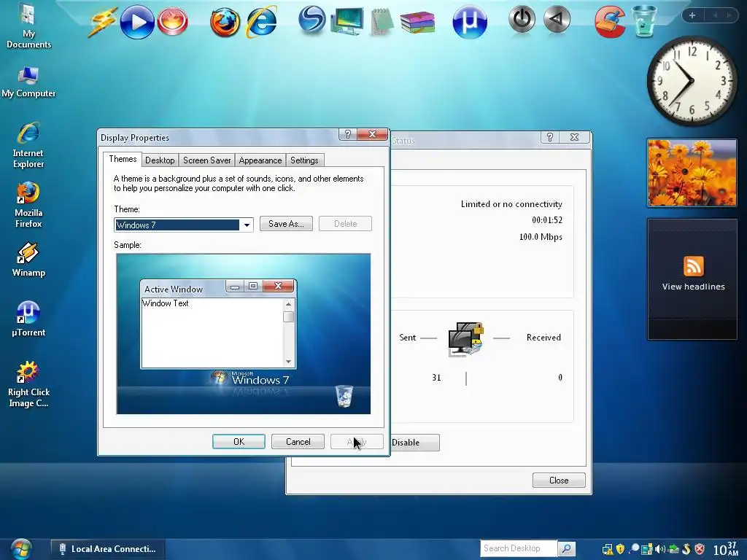Viewport: 747px width, 560px height.
Task: Click the Status window help question-mark button
Action: pyautogui.click(x=550, y=137)
